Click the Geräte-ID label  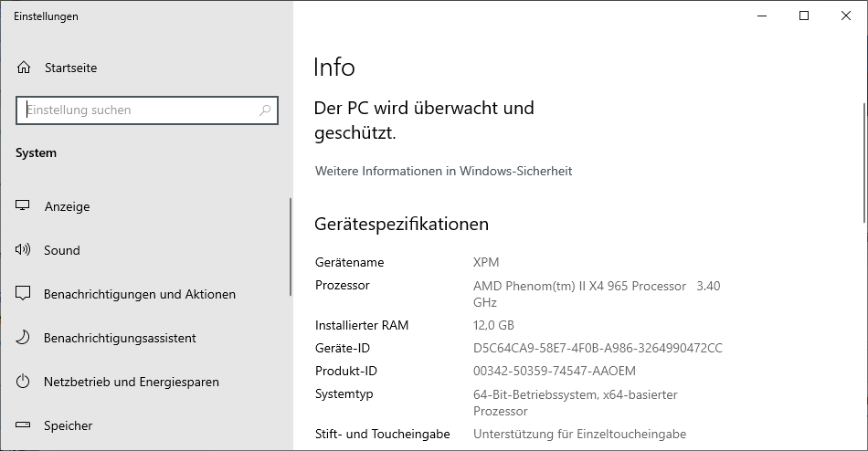(x=343, y=348)
